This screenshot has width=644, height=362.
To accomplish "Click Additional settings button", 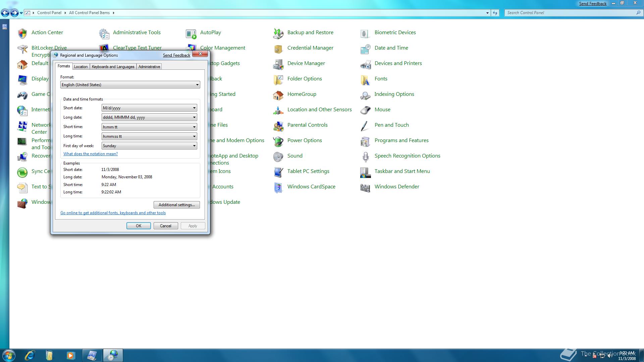I will tap(177, 205).
